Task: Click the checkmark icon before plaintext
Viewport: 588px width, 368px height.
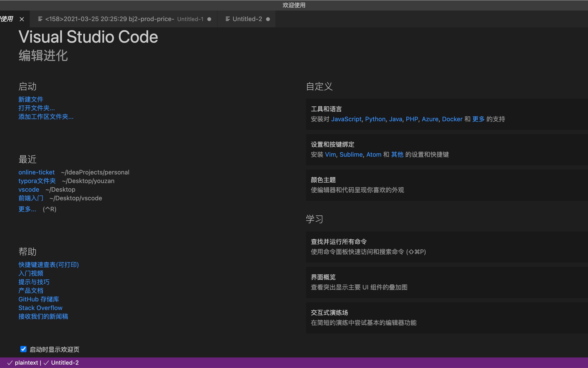Action: click(10, 363)
